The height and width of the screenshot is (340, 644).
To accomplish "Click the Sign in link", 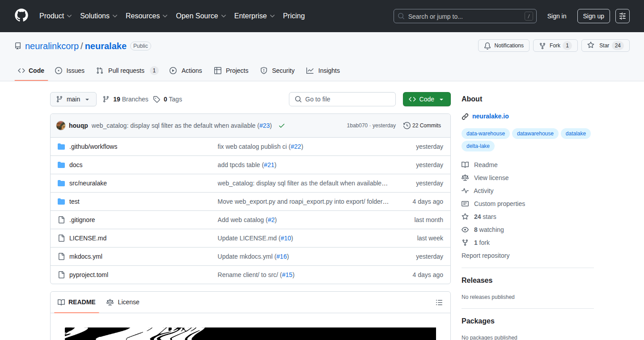I will (557, 16).
